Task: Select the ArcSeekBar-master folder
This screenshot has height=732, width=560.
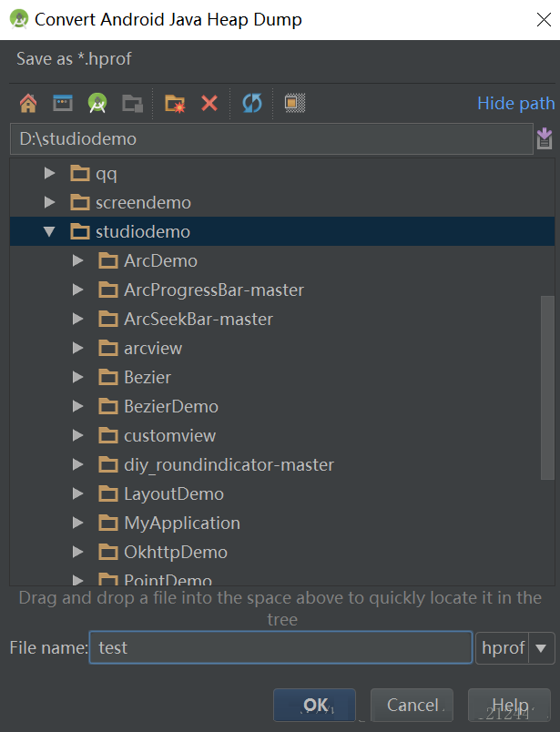Action: click(x=282, y=319)
